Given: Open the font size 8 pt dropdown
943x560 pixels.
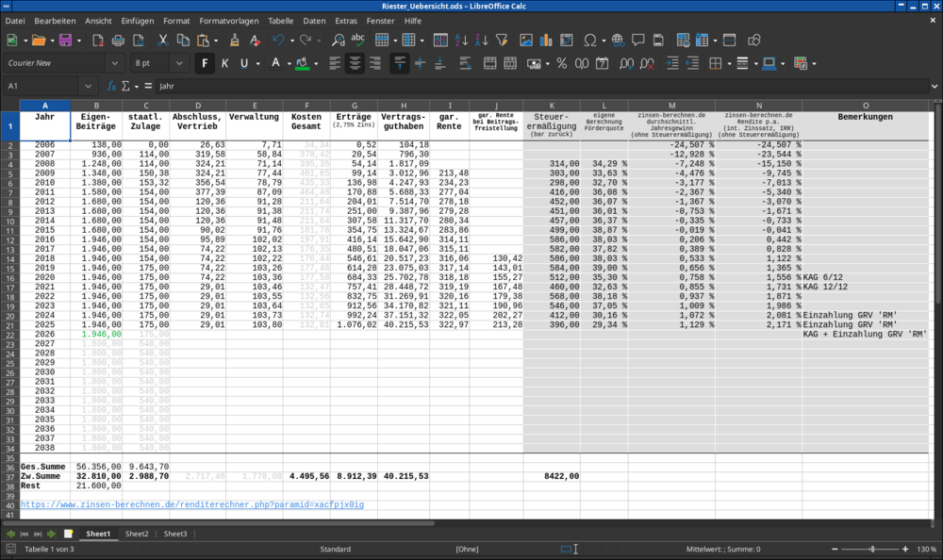Looking at the screenshot, I should pos(179,63).
